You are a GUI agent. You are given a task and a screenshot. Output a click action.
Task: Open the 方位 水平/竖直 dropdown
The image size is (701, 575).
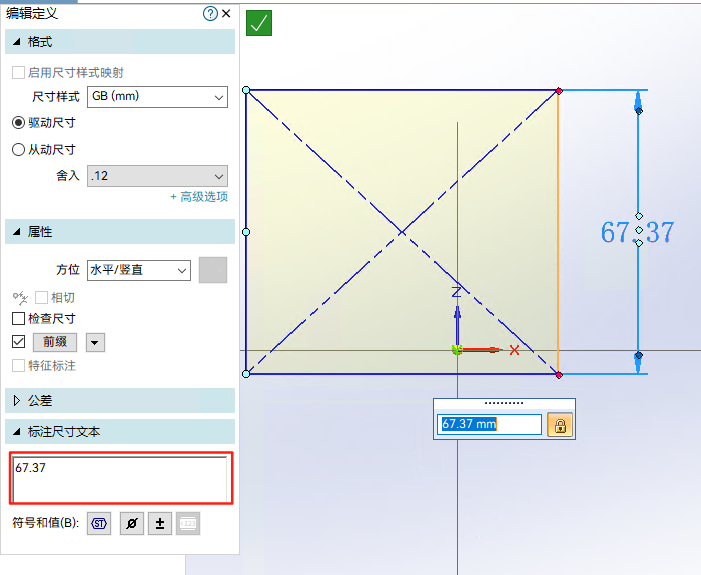click(x=138, y=270)
